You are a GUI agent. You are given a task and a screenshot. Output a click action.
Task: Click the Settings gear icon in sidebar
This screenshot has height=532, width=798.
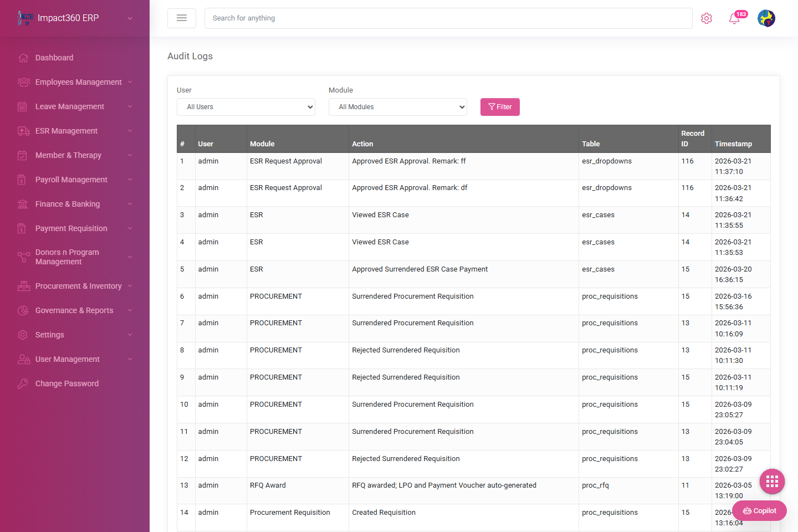click(x=23, y=335)
